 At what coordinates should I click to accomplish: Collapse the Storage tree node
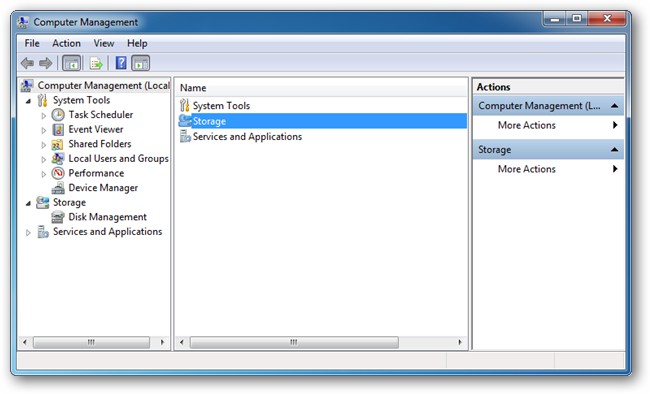click(x=28, y=203)
